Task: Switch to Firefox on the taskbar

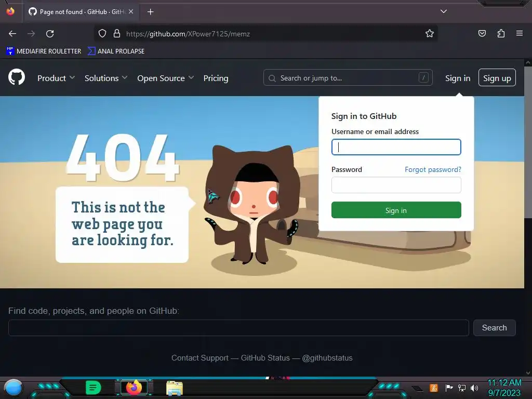Action: [134, 387]
